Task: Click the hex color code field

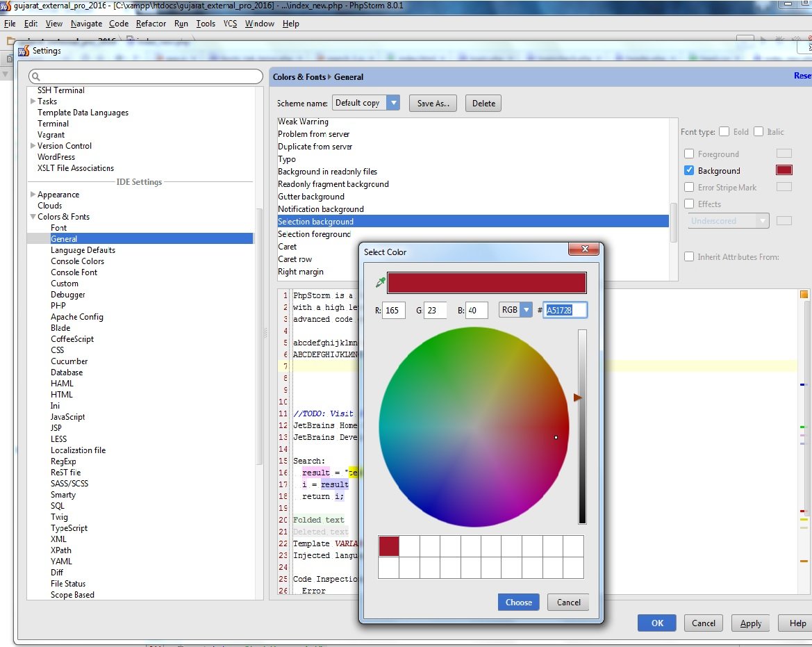Action: [x=565, y=310]
